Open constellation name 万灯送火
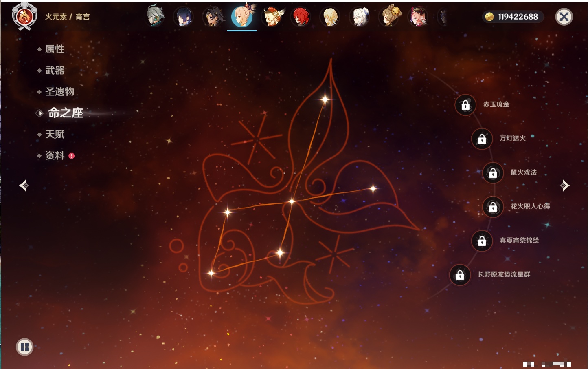 point(513,138)
